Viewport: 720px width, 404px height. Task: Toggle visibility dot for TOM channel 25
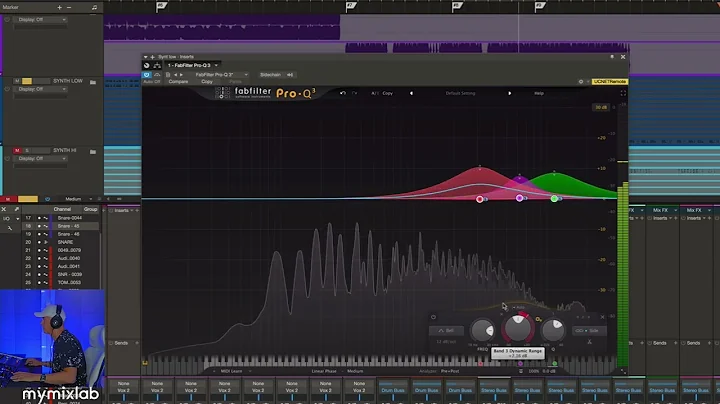[x=39, y=282]
